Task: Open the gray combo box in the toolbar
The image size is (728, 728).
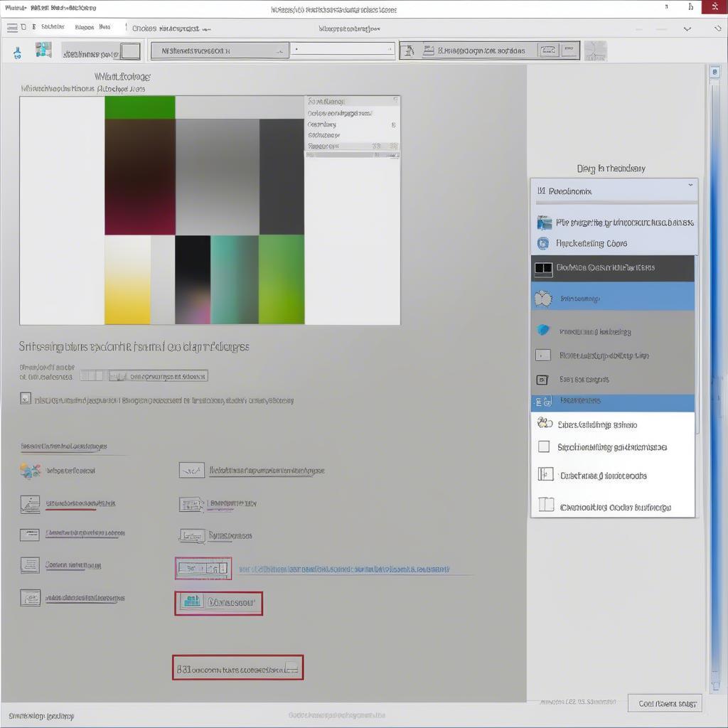Action: click(220, 50)
